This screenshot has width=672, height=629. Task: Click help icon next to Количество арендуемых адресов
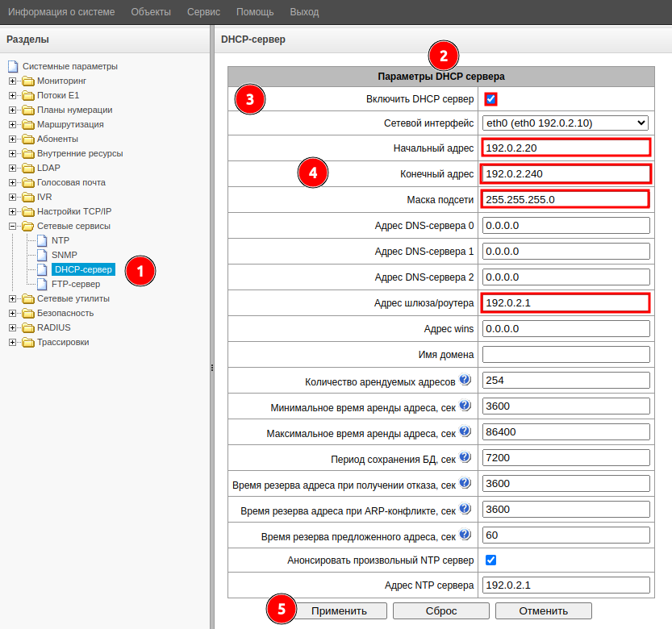(x=465, y=380)
